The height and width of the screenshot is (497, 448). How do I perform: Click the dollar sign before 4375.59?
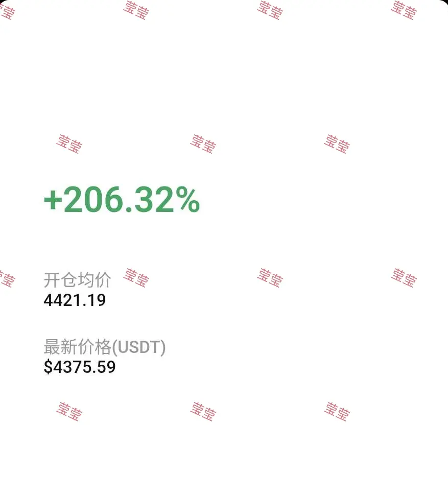pyautogui.click(x=48, y=367)
